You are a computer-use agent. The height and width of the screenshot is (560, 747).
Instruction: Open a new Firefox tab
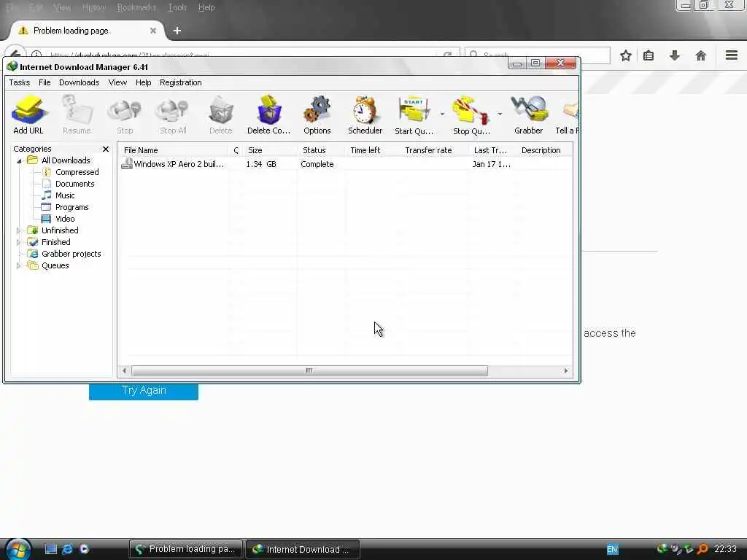(x=177, y=31)
